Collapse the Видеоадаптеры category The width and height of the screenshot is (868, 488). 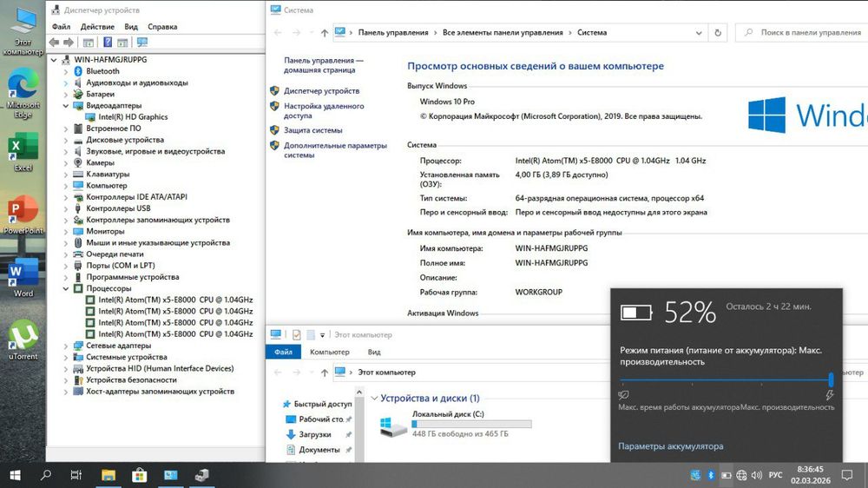pyautogui.click(x=66, y=106)
